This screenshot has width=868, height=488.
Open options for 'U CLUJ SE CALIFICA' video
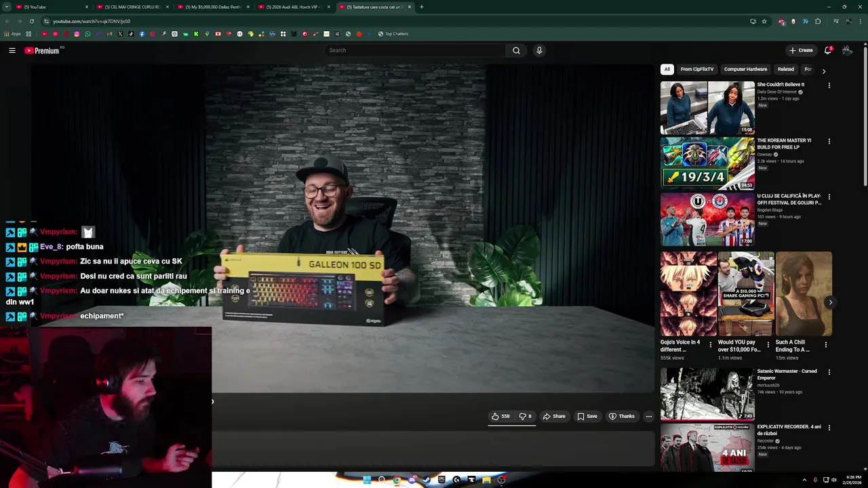[x=829, y=197]
